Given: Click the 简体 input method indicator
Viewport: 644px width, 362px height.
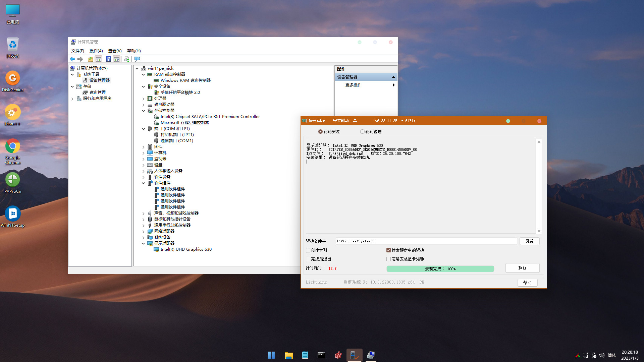Looking at the screenshot, I should pos(612,355).
